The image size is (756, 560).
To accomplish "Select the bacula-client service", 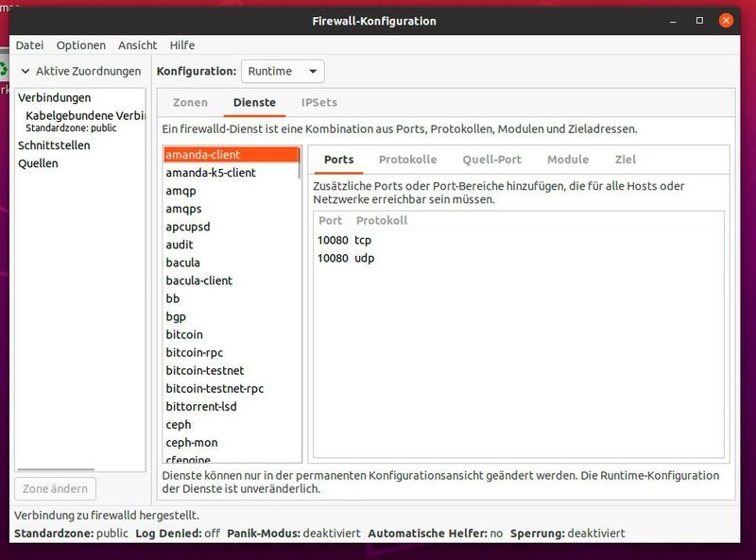I will 231,280.
